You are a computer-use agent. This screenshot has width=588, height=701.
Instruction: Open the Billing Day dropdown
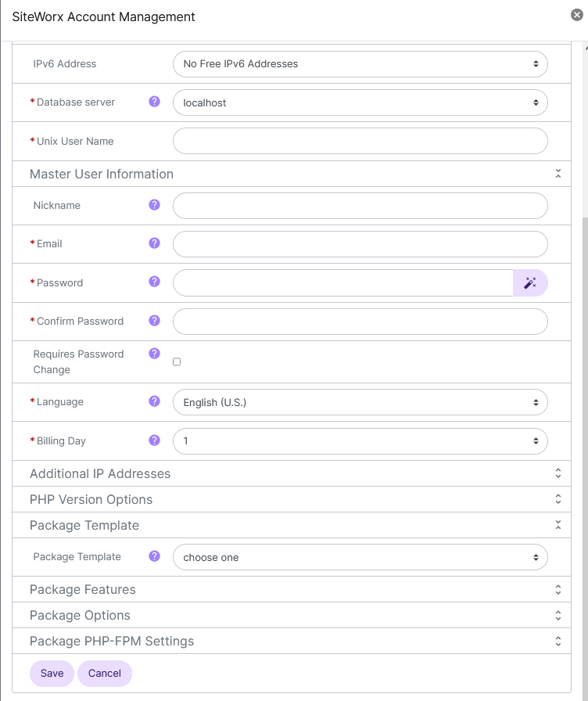pos(360,440)
